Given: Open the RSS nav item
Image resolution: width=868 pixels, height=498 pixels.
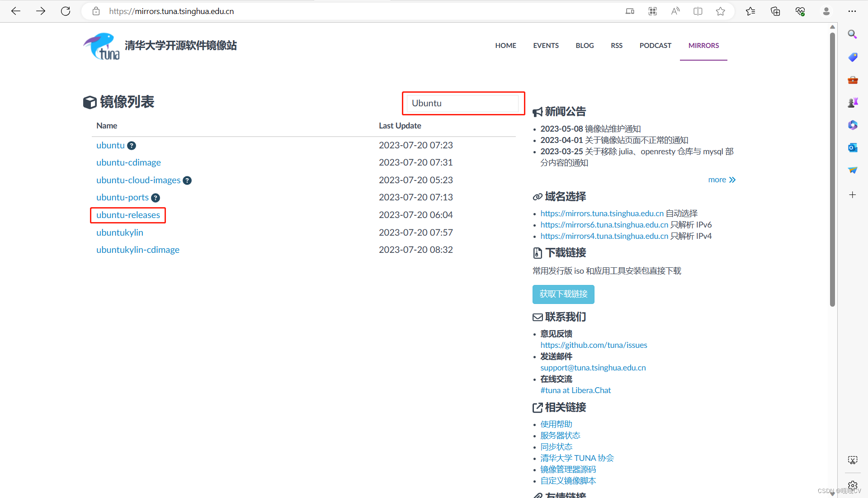Looking at the screenshot, I should pos(617,45).
